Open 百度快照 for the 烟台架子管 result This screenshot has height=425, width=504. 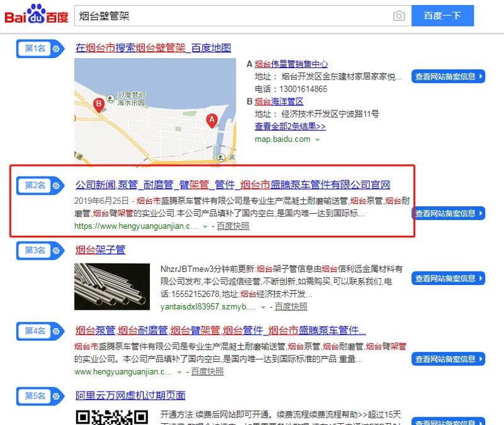click(x=291, y=307)
